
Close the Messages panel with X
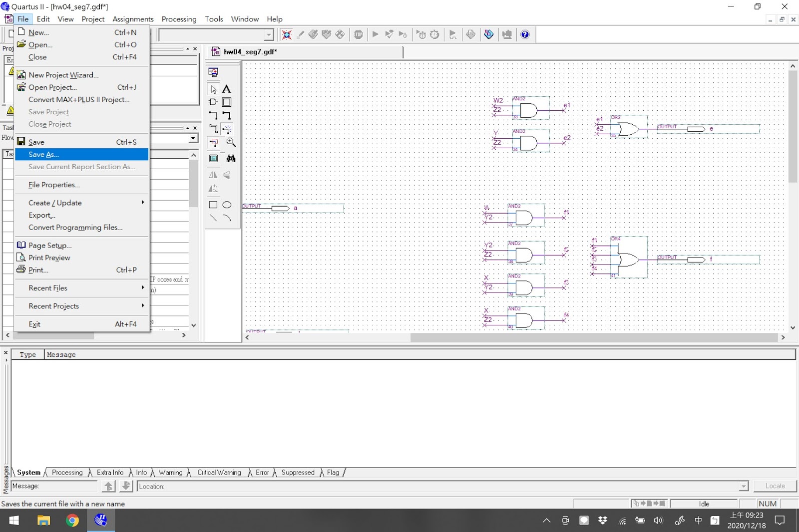[x=5, y=353]
